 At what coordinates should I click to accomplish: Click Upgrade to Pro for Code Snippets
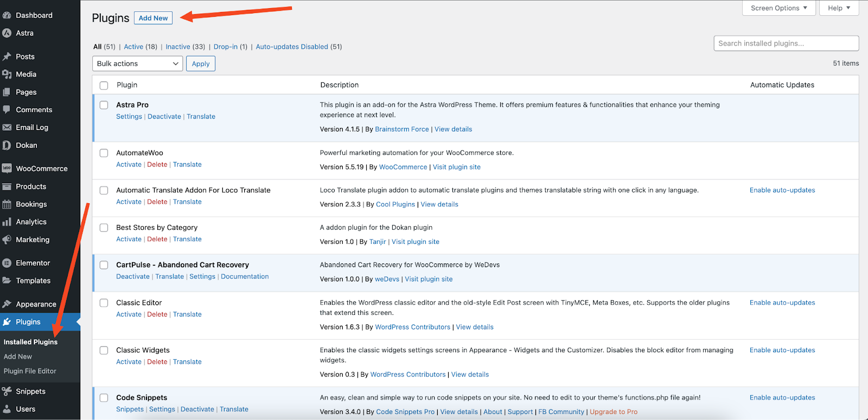[x=614, y=412]
